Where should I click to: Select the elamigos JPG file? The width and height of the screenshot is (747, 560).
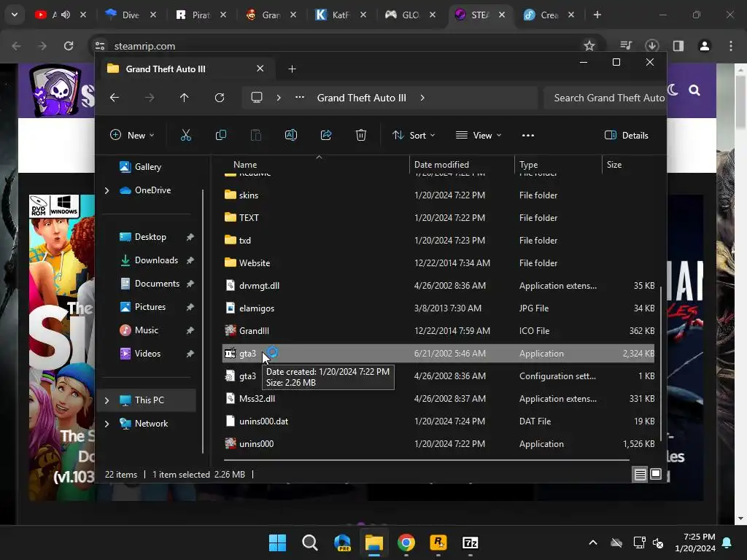pos(438,308)
